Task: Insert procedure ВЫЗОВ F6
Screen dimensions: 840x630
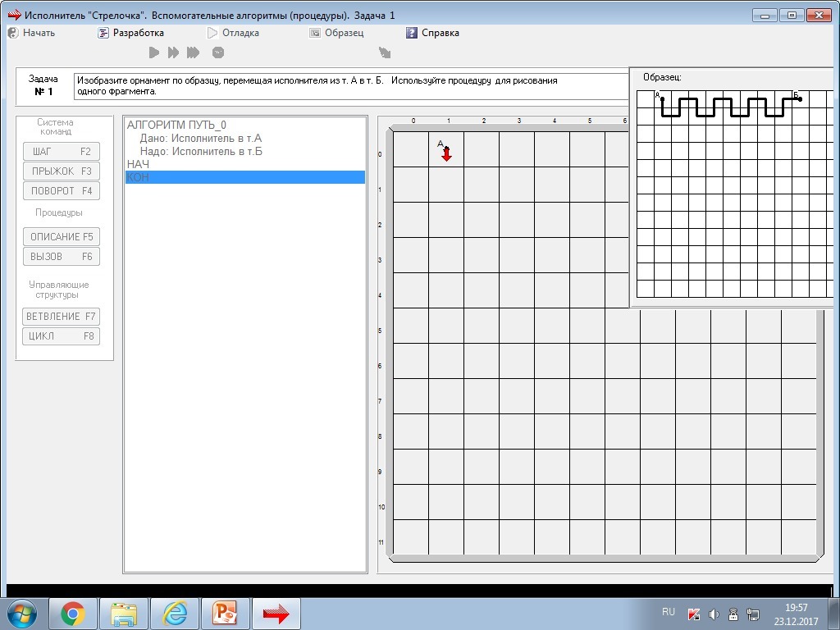Action: (x=62, y=257)
